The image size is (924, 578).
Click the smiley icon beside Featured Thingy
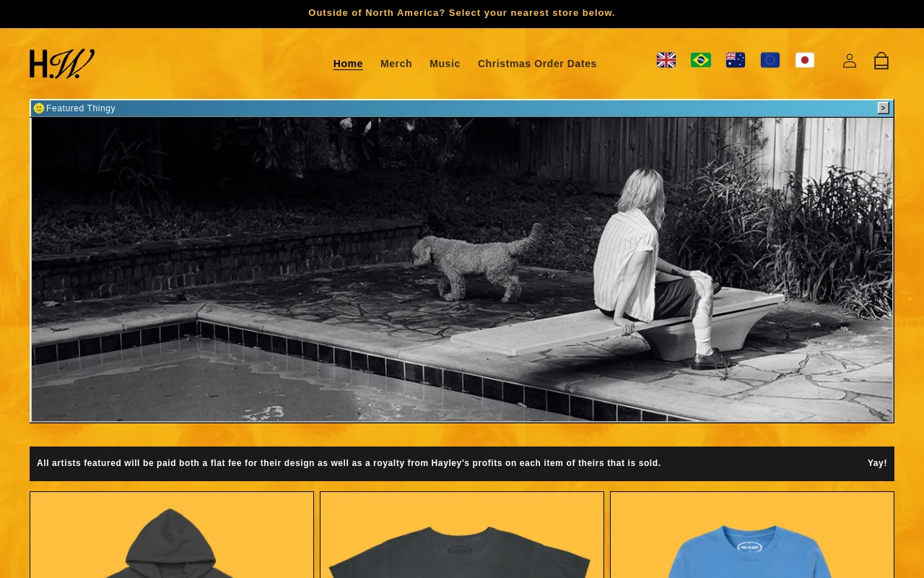click(x=39, y=108)
